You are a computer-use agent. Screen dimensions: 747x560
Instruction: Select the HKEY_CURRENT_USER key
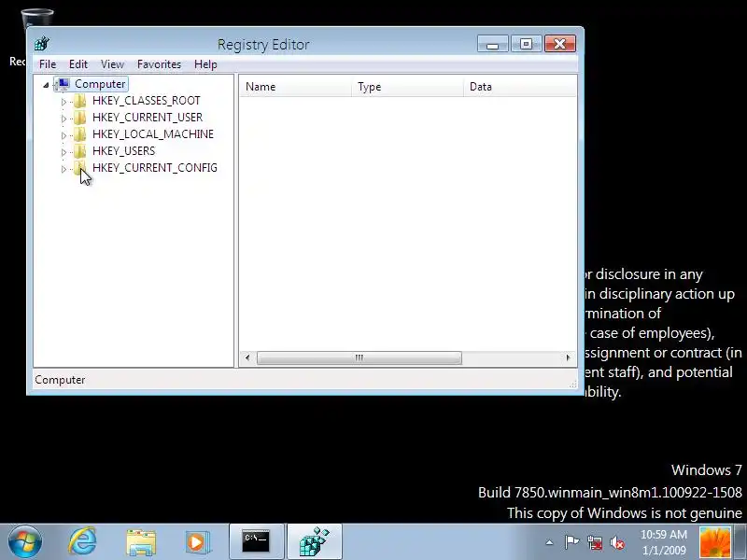click(x=148, y=118)
